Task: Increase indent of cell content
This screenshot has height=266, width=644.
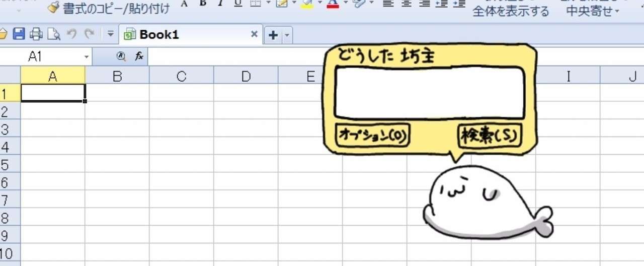Action: 459,3
